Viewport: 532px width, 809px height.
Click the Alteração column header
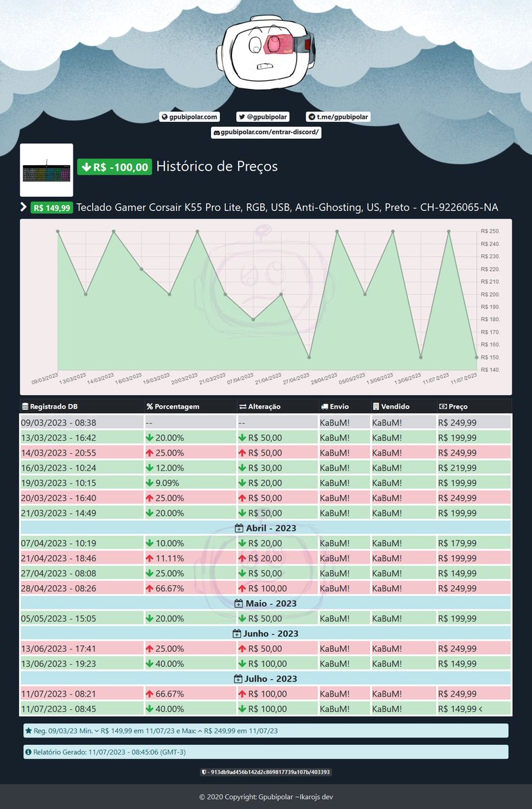(276, 407)
